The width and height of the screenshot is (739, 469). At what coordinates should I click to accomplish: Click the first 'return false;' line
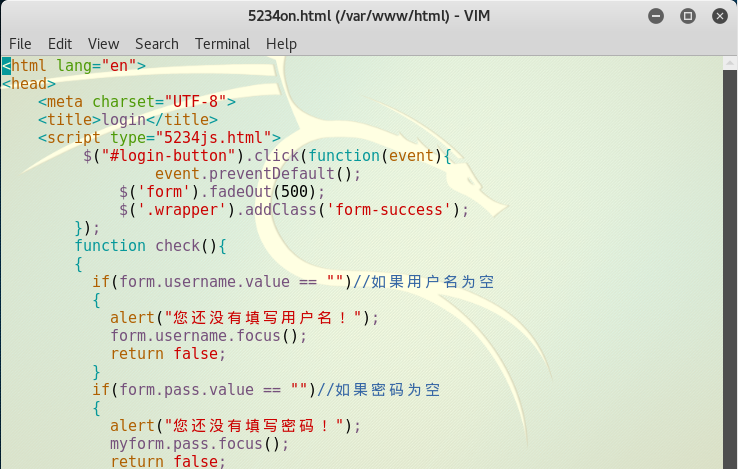click(168, 354)
